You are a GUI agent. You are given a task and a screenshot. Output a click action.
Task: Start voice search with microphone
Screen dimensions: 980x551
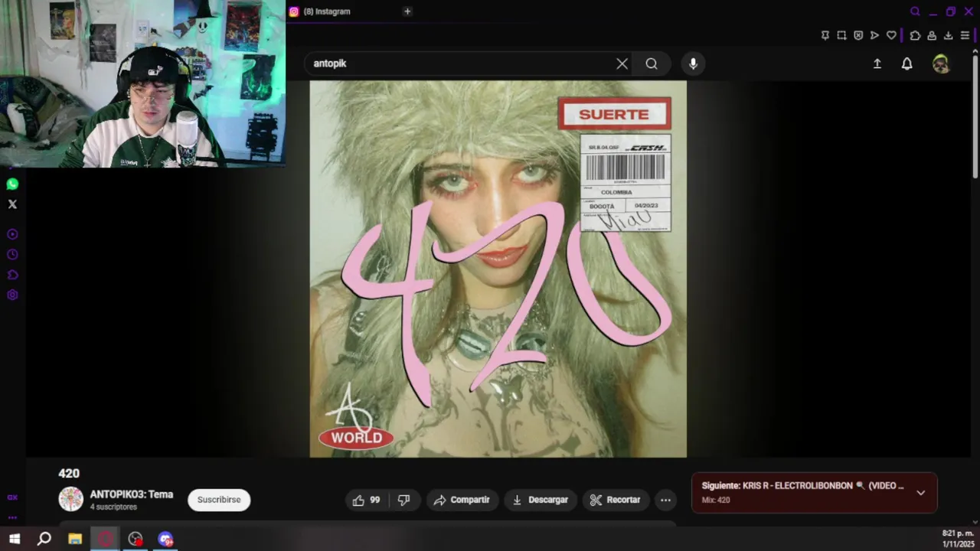coord(693,64)
